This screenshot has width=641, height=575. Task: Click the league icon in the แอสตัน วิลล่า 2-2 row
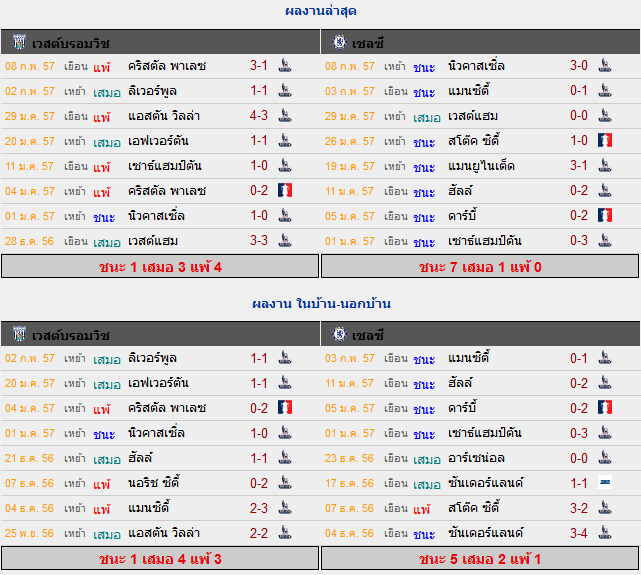pyautogui.click(x=285, y=532)
